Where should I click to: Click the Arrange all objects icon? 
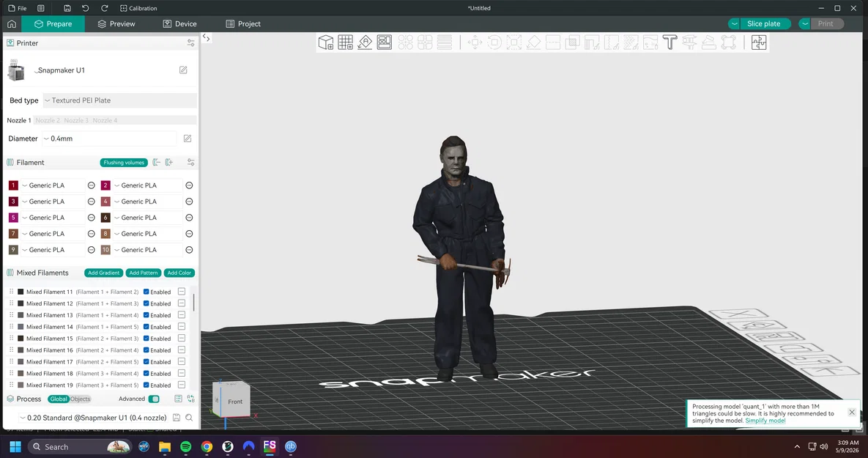(384, 43)
